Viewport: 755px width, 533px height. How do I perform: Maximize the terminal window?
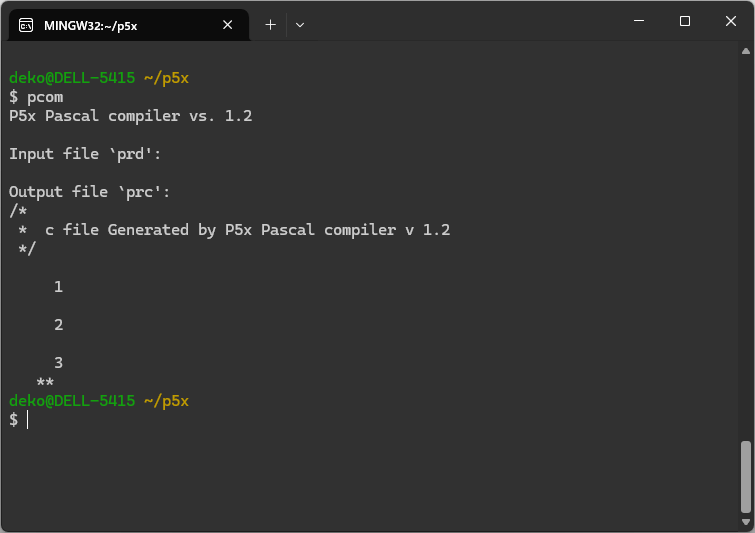[685, 21]
